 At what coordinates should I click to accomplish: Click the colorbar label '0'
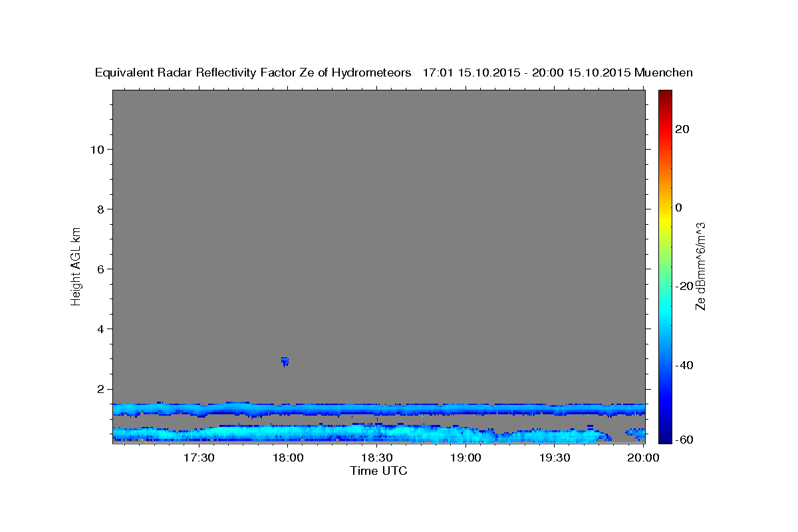(x=678, y=207)
